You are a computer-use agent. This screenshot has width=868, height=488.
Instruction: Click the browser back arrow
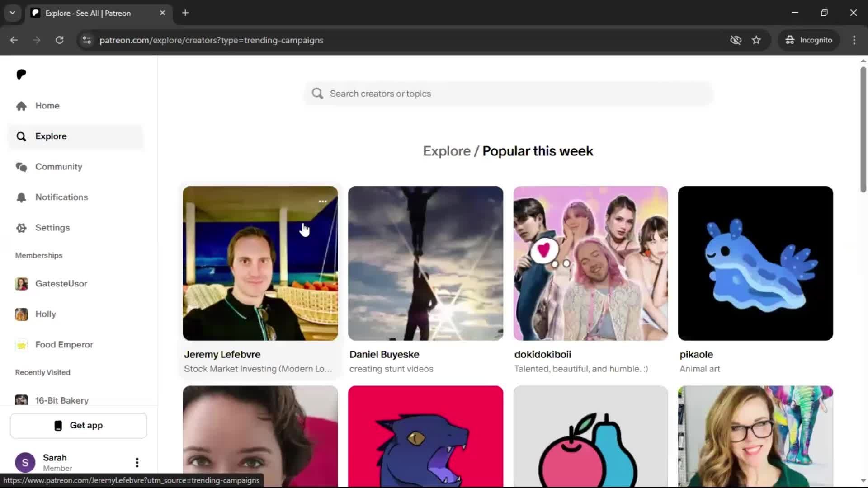click(14, 40)
